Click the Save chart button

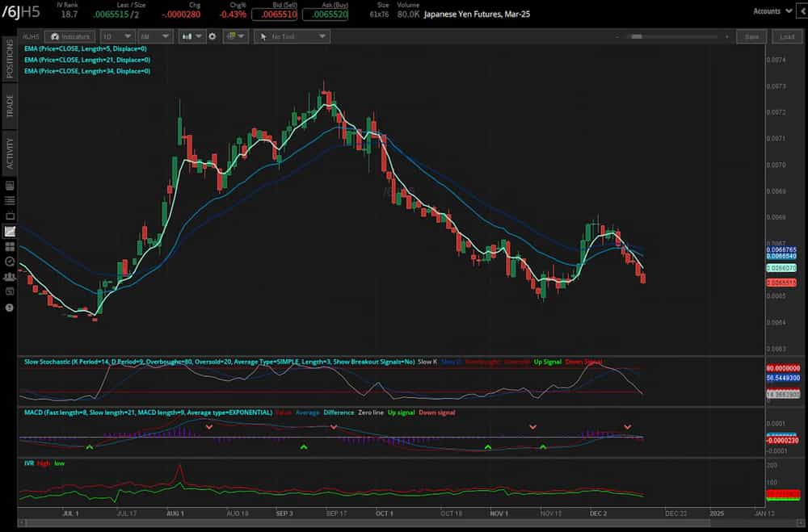751,36
